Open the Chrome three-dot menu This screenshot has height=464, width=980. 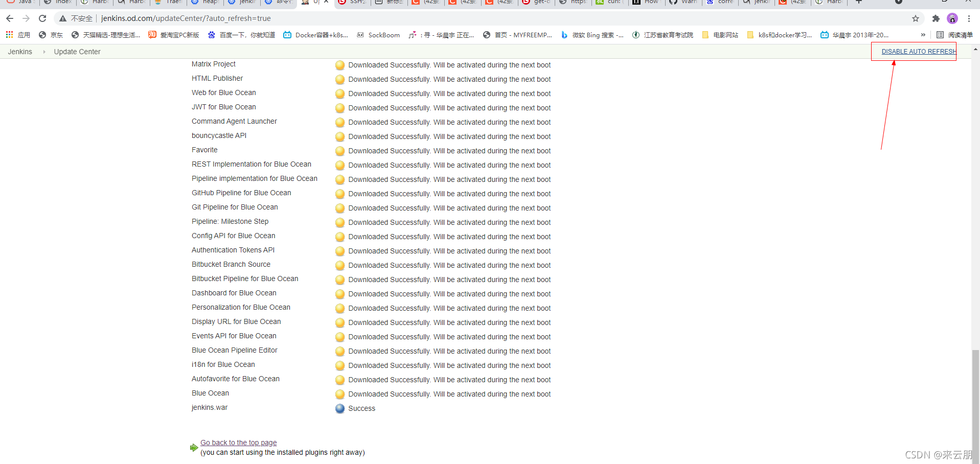point(969,18)
